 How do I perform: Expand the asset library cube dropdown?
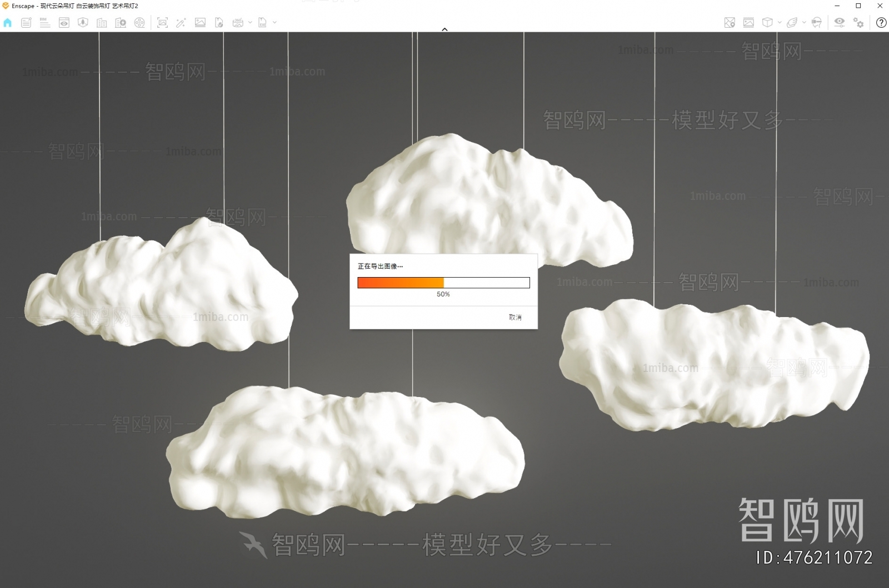780,23
